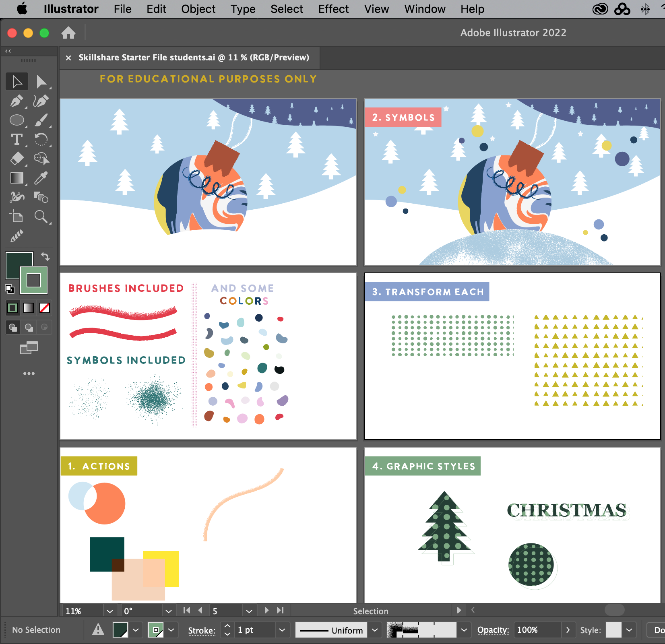Screen dimensions: 665x644
Task: Click control bar fill swatch
Action: tap(120, 630)
